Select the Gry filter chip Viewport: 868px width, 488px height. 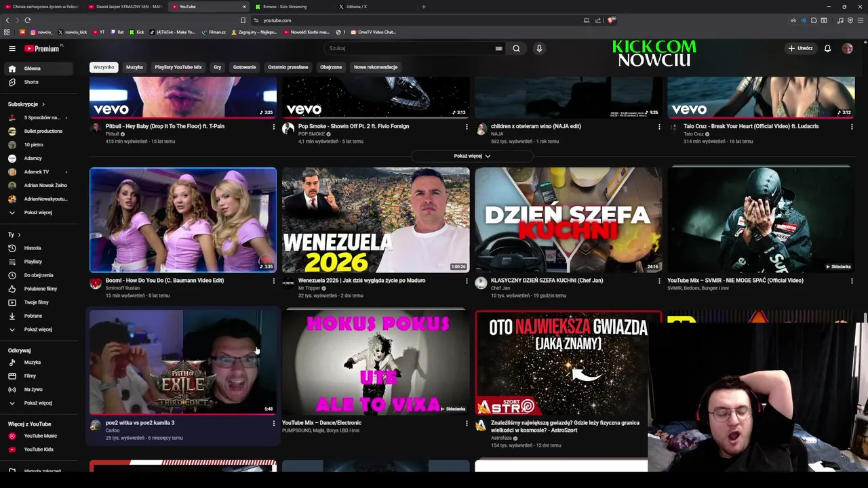[218, 67]
